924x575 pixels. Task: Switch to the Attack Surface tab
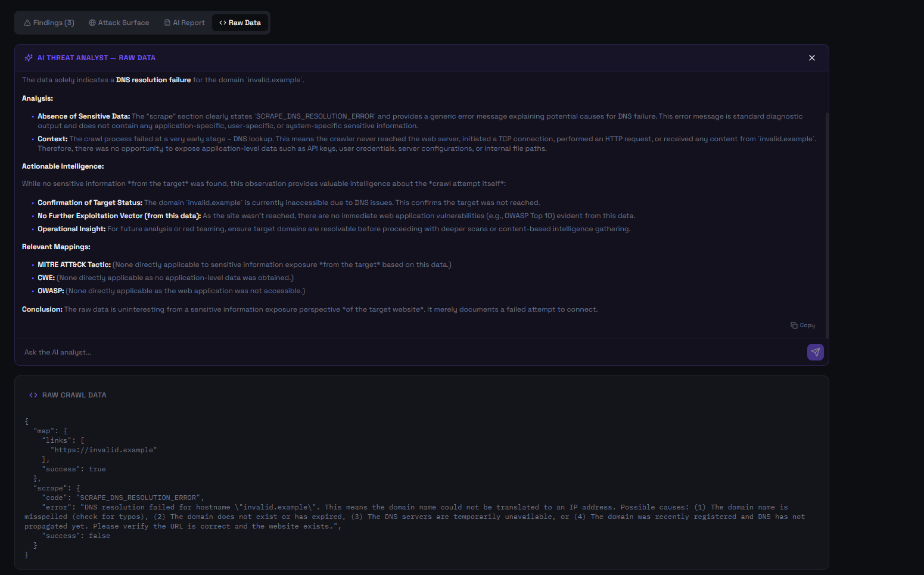pos(119,23)
